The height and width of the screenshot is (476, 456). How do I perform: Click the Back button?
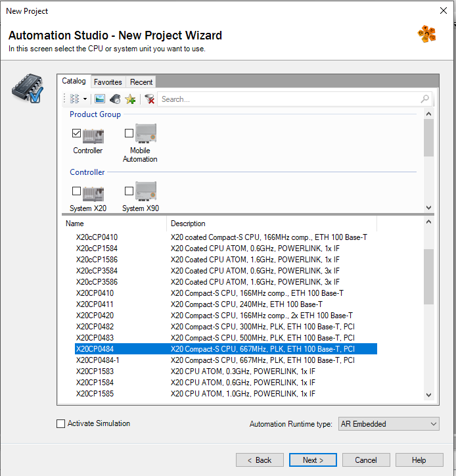[260, 460]
